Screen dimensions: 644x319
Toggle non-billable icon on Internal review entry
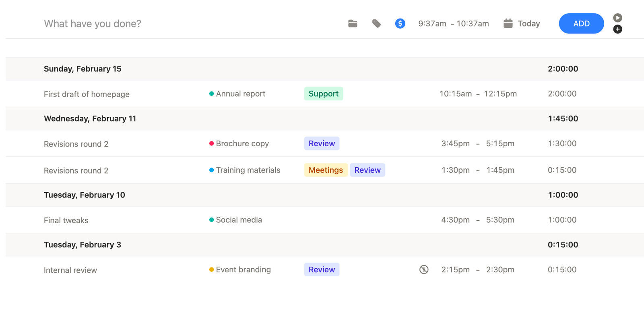pos(424,270)
